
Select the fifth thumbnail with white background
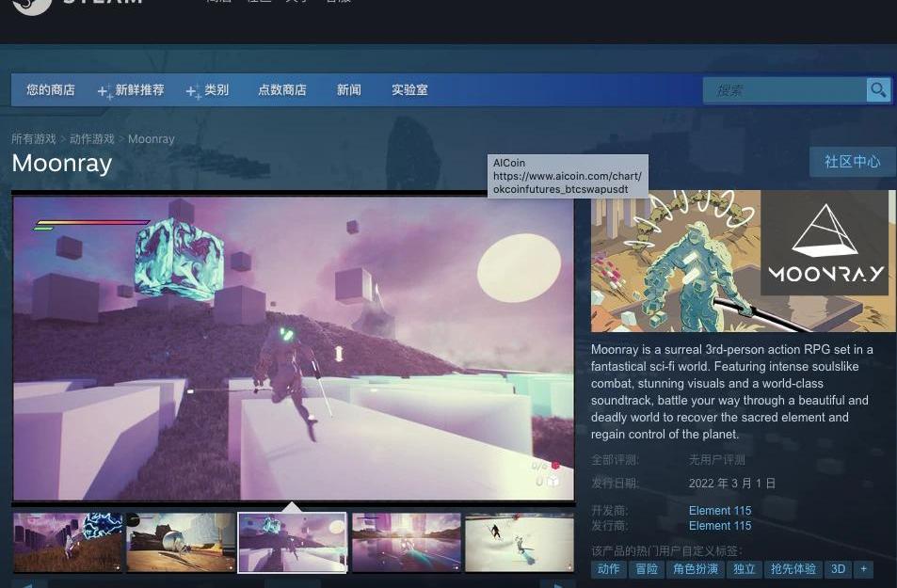tap(520, 542)
